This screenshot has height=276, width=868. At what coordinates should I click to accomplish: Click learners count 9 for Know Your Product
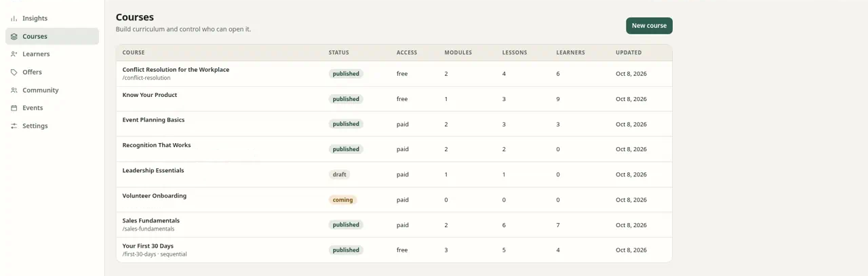point(558,99)
